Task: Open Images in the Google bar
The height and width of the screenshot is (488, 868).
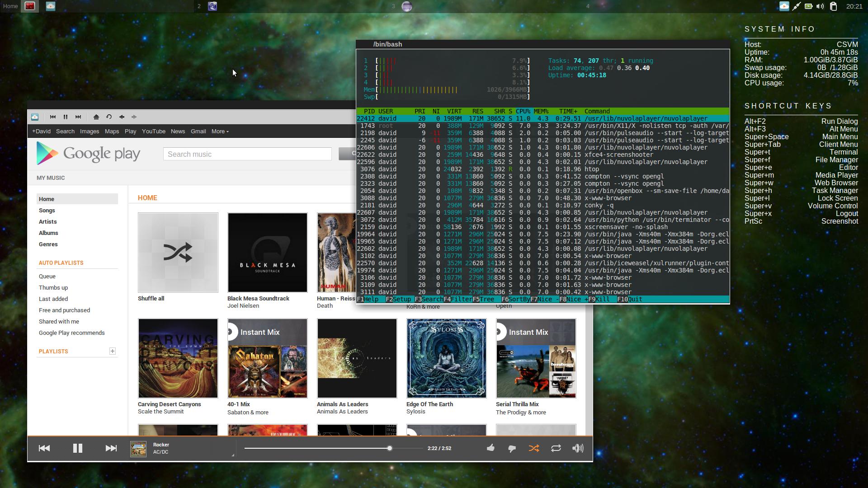Action: point(90,131)
